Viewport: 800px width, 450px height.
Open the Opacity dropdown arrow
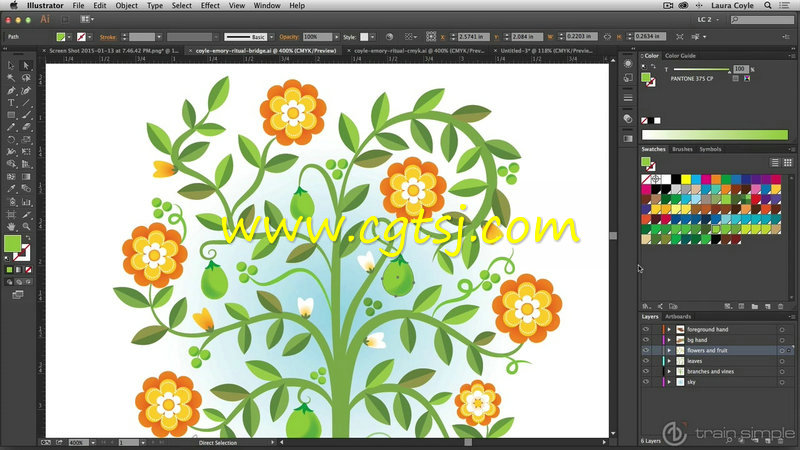click(x=336, y=37)
